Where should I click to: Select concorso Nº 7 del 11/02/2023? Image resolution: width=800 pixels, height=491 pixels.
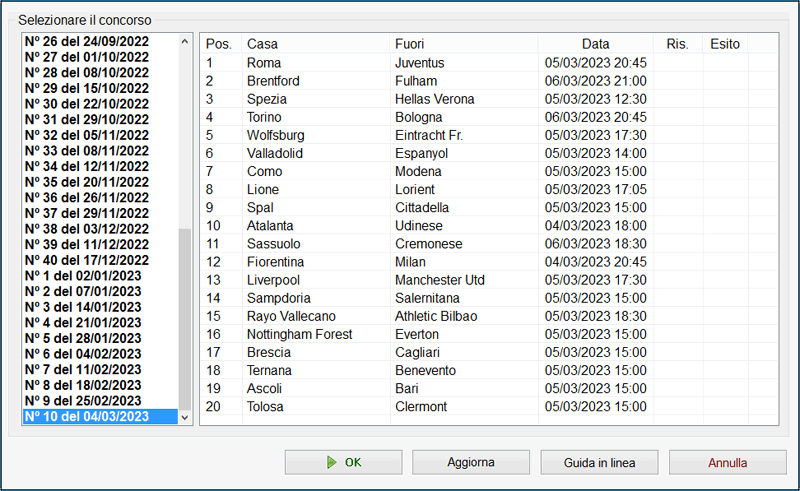tap(101, 370)
